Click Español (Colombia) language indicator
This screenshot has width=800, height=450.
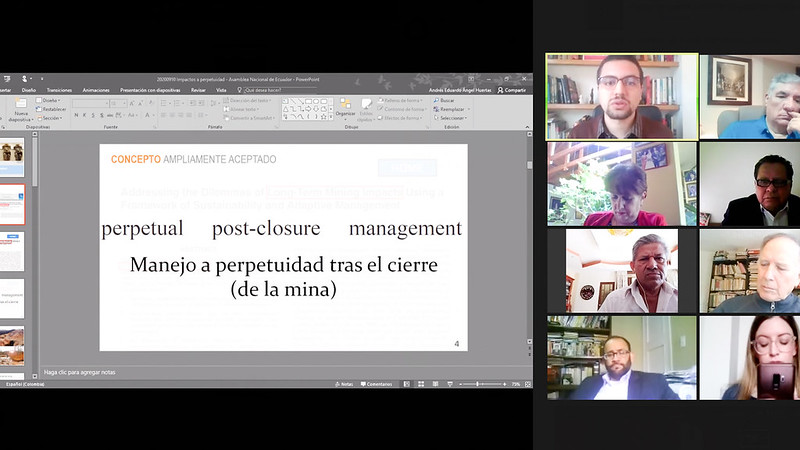coord(25,384)
